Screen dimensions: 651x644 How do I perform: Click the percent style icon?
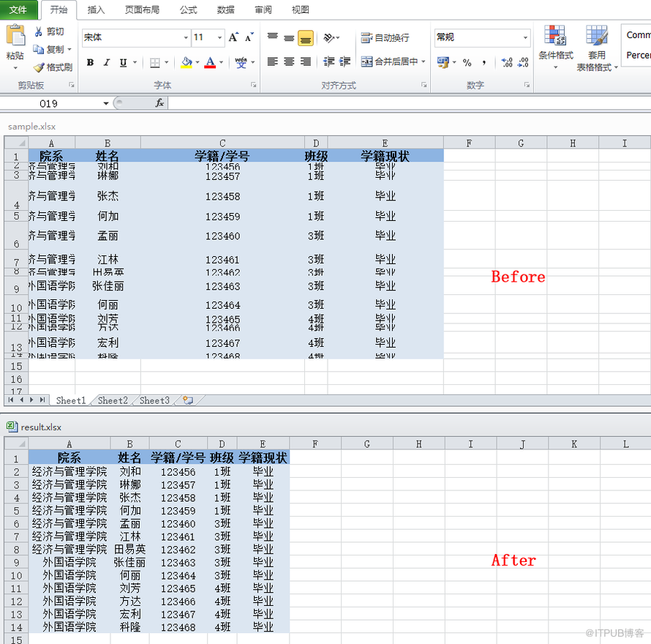[x=467, y=63]
